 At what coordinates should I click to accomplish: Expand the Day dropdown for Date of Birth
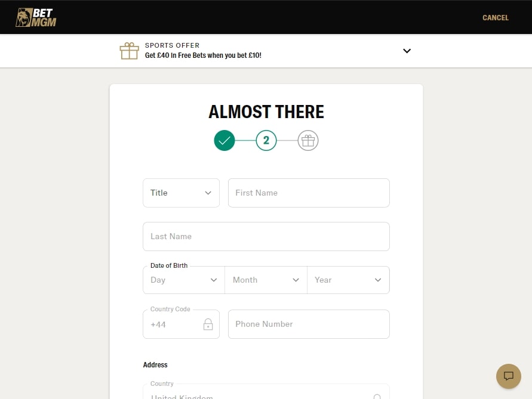click(183, 280)
